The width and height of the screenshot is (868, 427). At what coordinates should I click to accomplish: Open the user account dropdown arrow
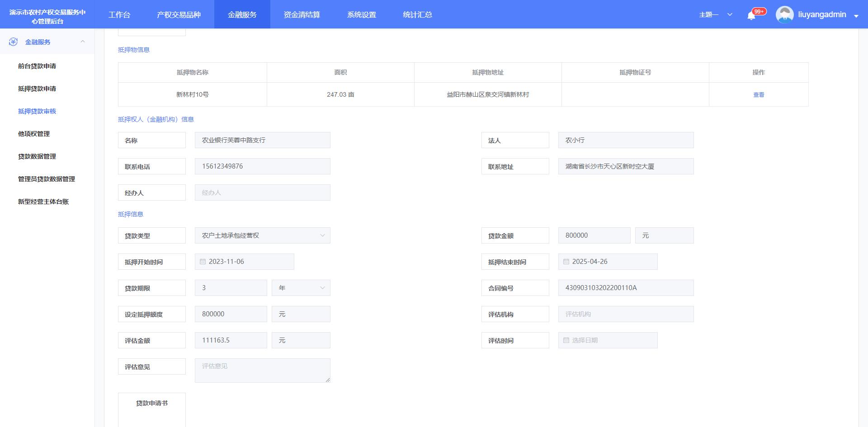click(x=856, y=16)
